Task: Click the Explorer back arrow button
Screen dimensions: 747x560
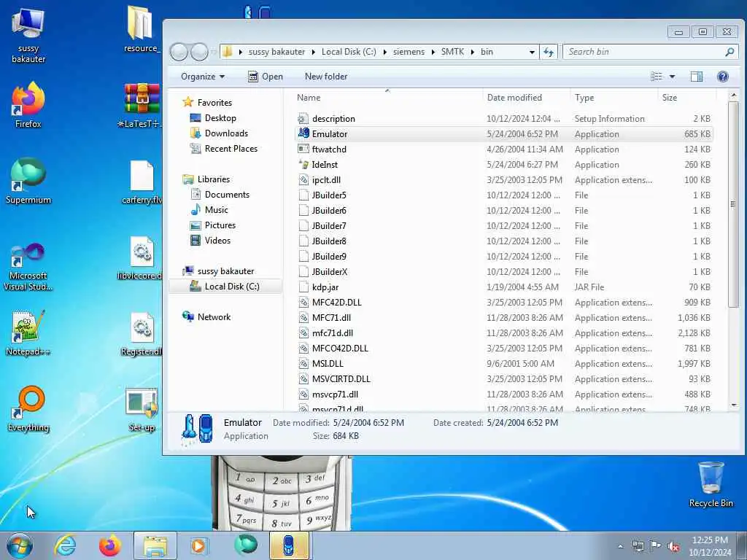Action: click(x=179, y=52)
